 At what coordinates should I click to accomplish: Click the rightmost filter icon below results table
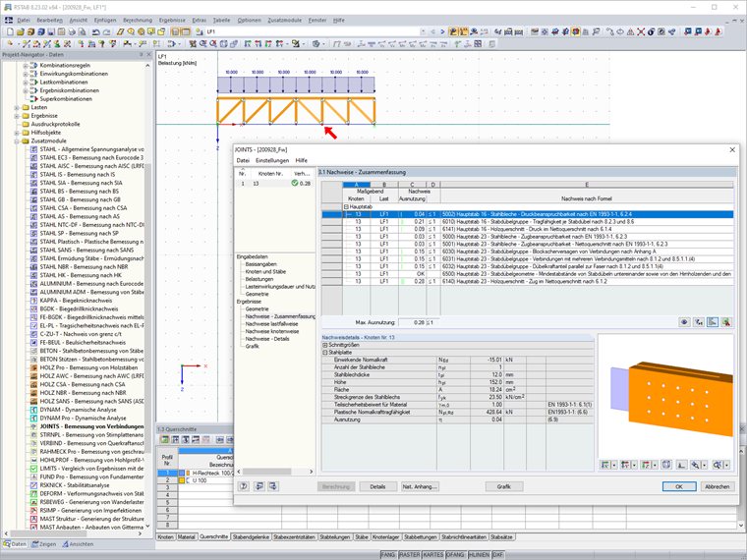(x=726, y=321)
